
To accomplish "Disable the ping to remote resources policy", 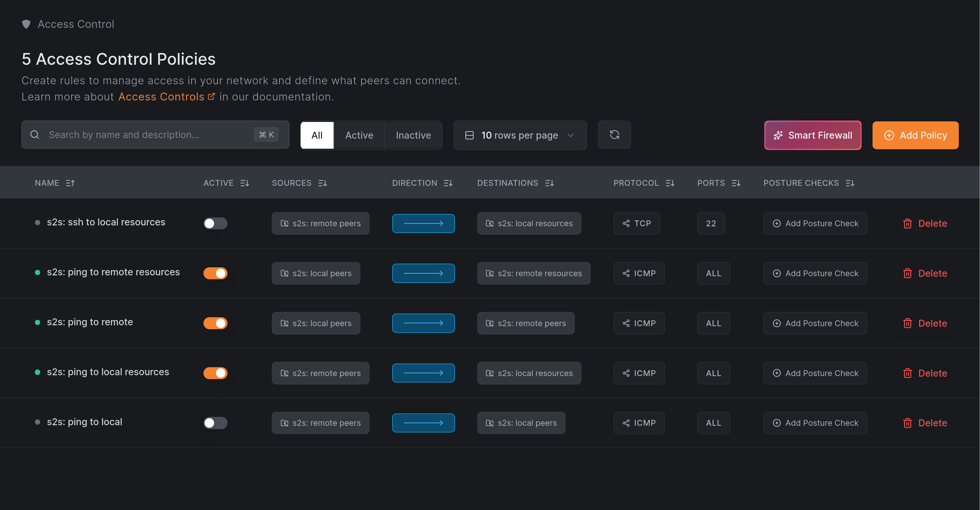I will tap(215, 273).
